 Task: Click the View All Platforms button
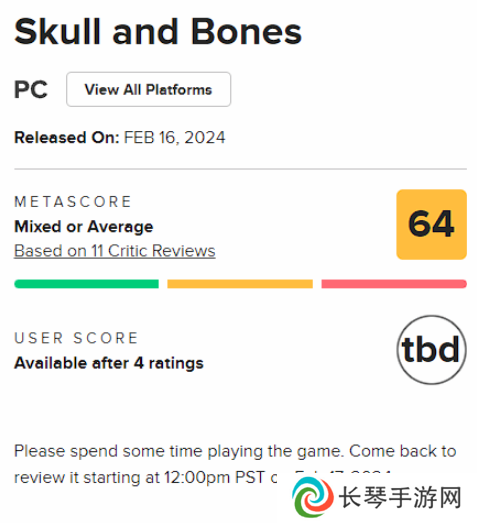(x=148, y=89)
